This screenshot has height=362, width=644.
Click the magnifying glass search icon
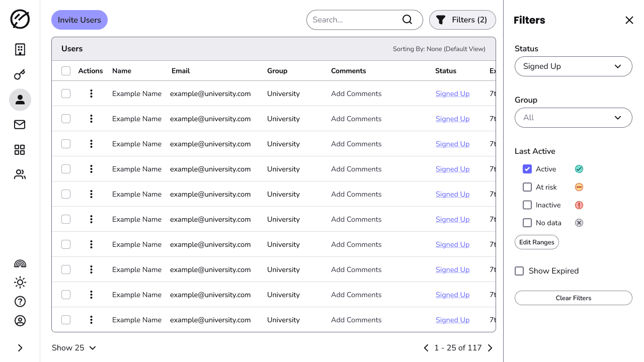click(408, 20)
